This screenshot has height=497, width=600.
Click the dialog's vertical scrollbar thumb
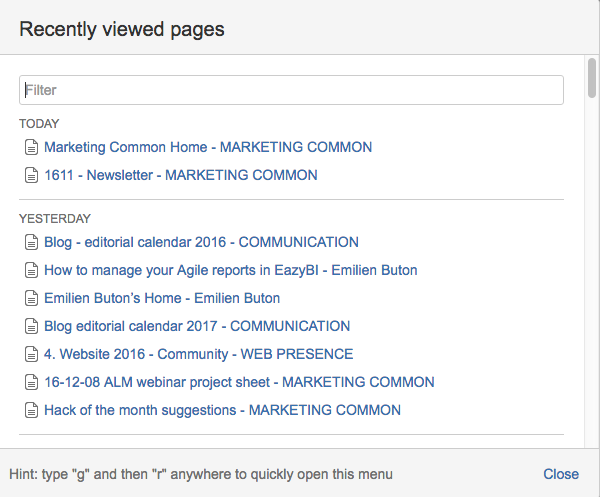592,78
